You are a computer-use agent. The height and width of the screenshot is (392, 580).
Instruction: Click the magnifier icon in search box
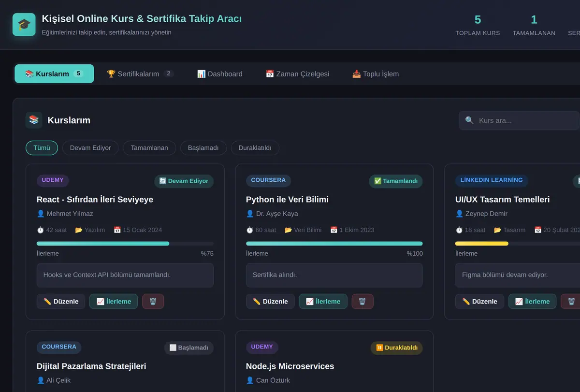469,120
